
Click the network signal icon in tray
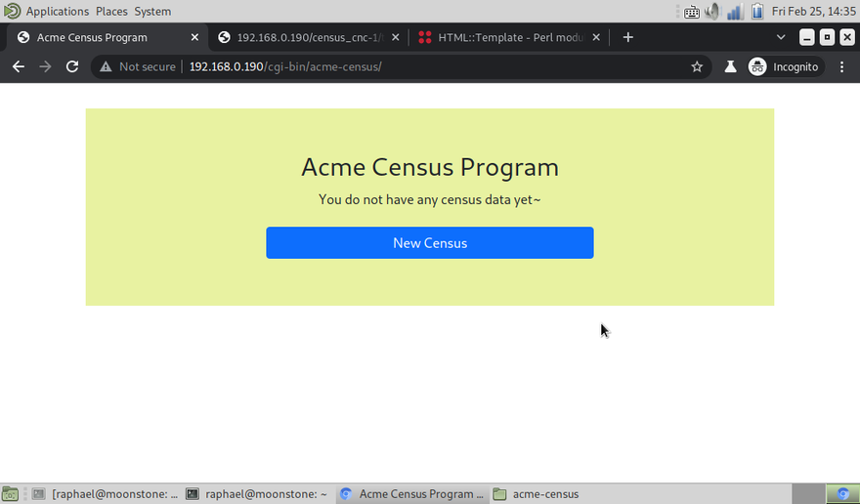pyautogui.click(x=733, y=12)
